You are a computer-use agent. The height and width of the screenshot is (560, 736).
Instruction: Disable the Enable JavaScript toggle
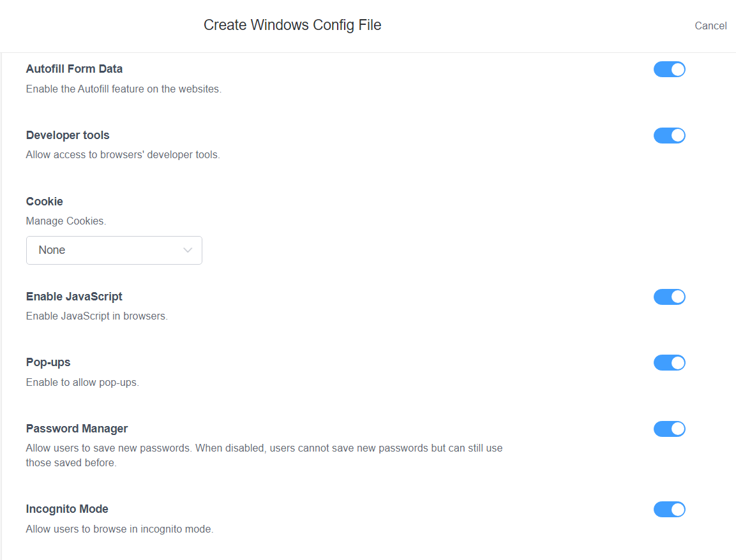(669, 297)
